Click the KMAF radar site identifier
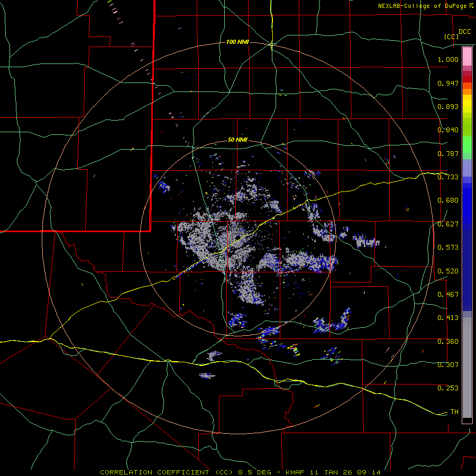This screenshot has height=476, width=476. tap(296, 472)
